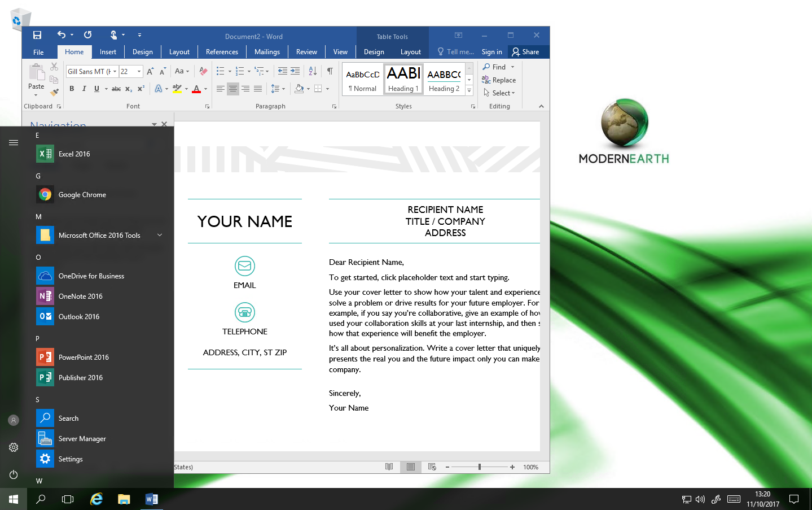
Task: Click the Share button
Action: tap(525, 52)
